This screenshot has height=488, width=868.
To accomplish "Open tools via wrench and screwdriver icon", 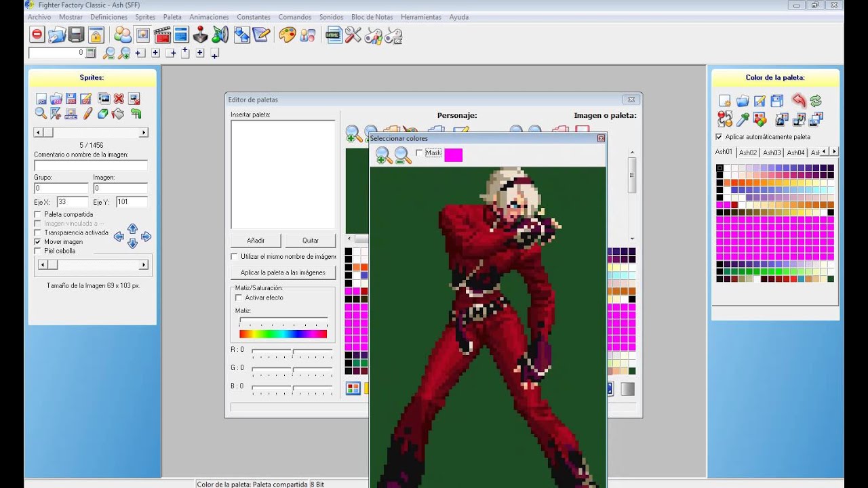I will [x=353, y=35].
